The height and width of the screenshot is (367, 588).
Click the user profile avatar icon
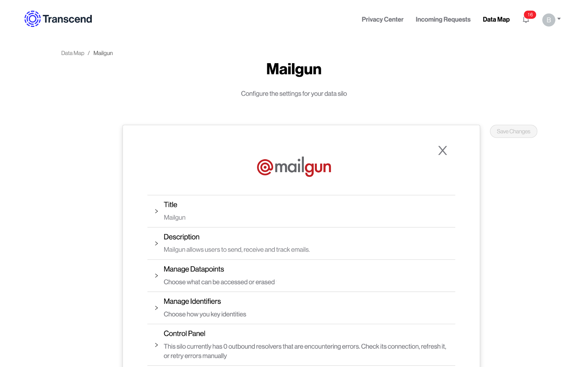pyautogui.click(x=548, y=19)
